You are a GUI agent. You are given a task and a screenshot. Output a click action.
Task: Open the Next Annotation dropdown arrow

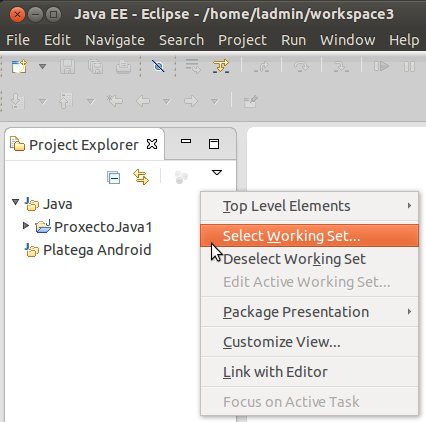tap(42, 101)
